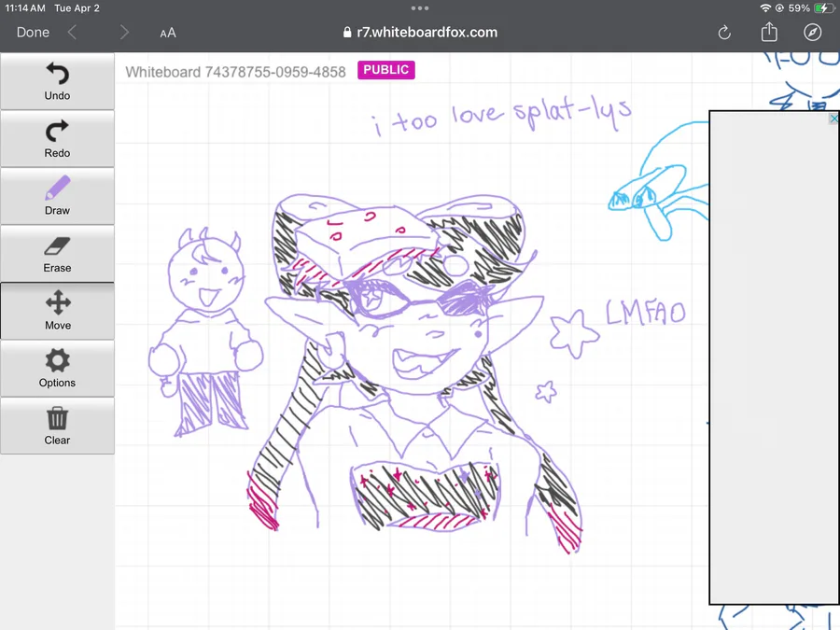Open the Share sheet icon
Image resolution: width=840 pixels, height=630 pixels.
coord(769,32)
